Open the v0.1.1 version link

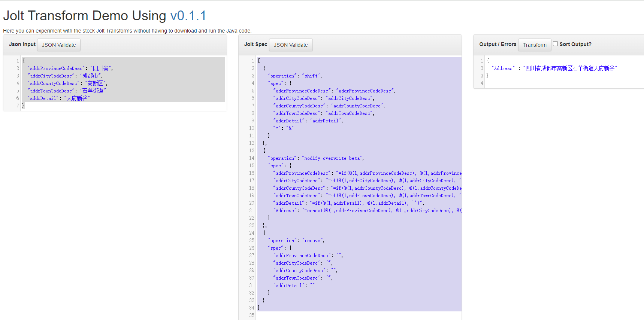pyautogui.click(x=188, y=16)
